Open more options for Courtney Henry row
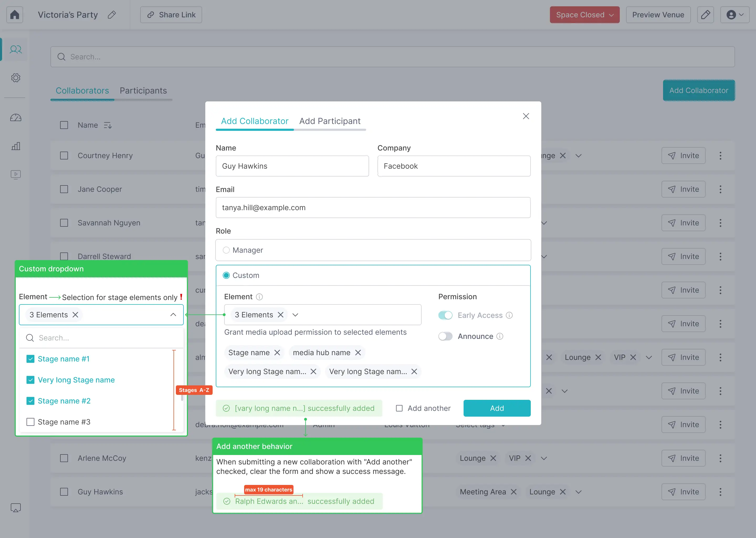Screen dimensions: 756x538 point(720,156)
